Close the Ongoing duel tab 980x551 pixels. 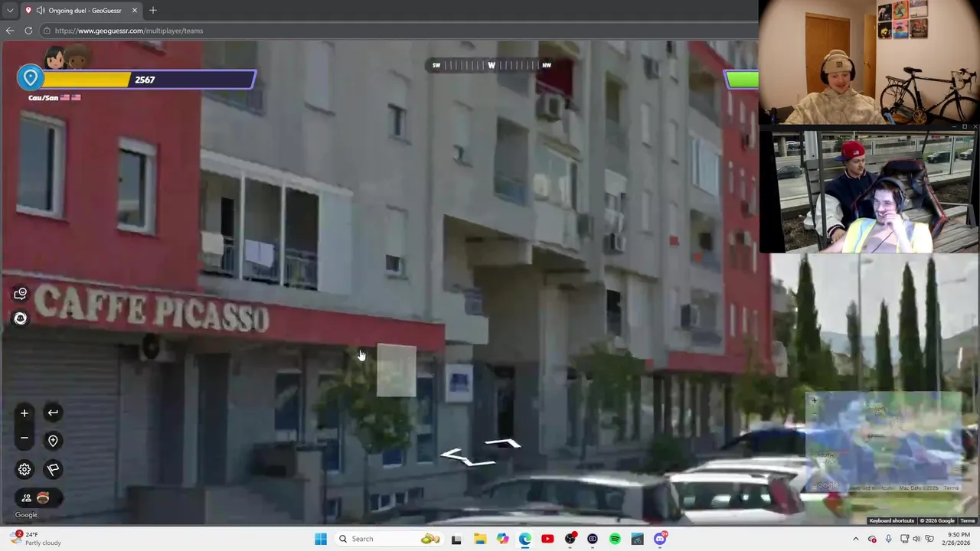pyautogui.click(x=135, y=11)
